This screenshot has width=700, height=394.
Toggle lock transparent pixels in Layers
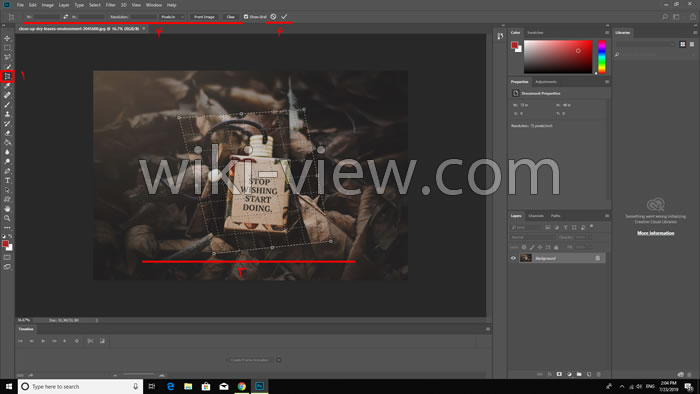click(x=524, y=247)
